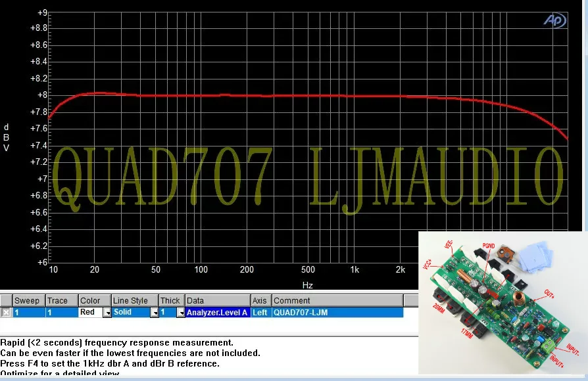588x381 pixels.
Task: Click the AP logo in graph corner
Action: click(x=554, y=20)
